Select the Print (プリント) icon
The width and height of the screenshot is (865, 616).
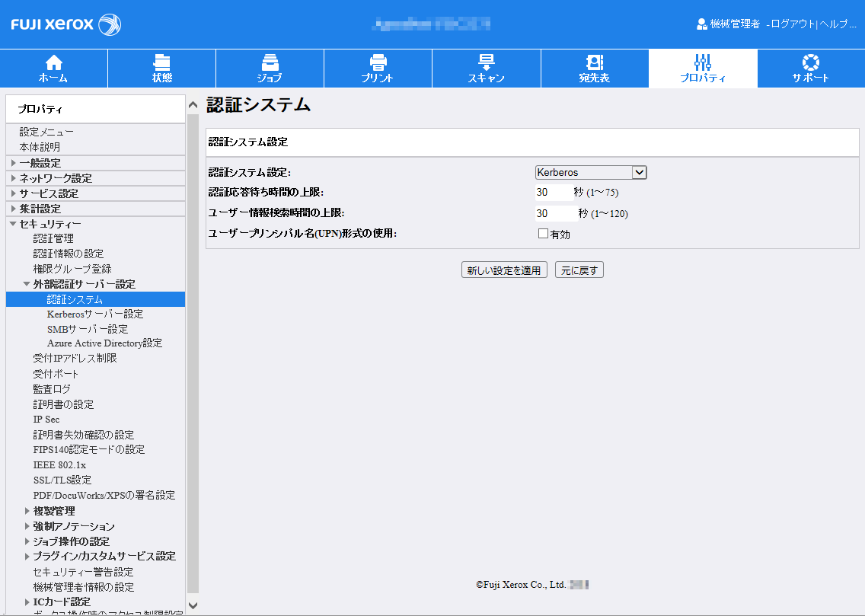tap(378, 62)
